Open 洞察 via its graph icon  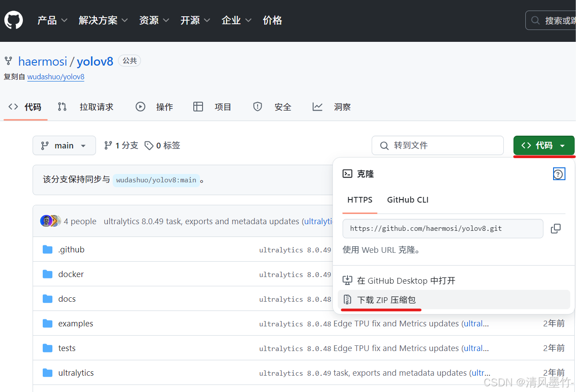click(318, 106)
